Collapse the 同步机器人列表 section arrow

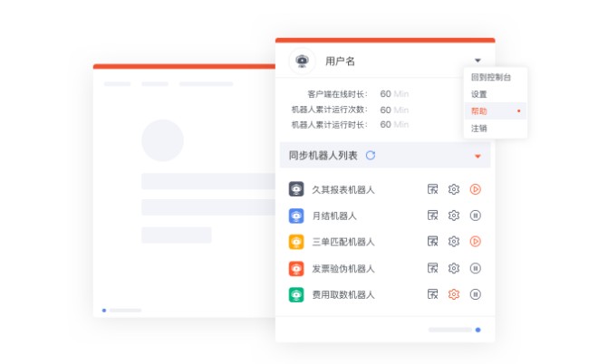point(478,156)
